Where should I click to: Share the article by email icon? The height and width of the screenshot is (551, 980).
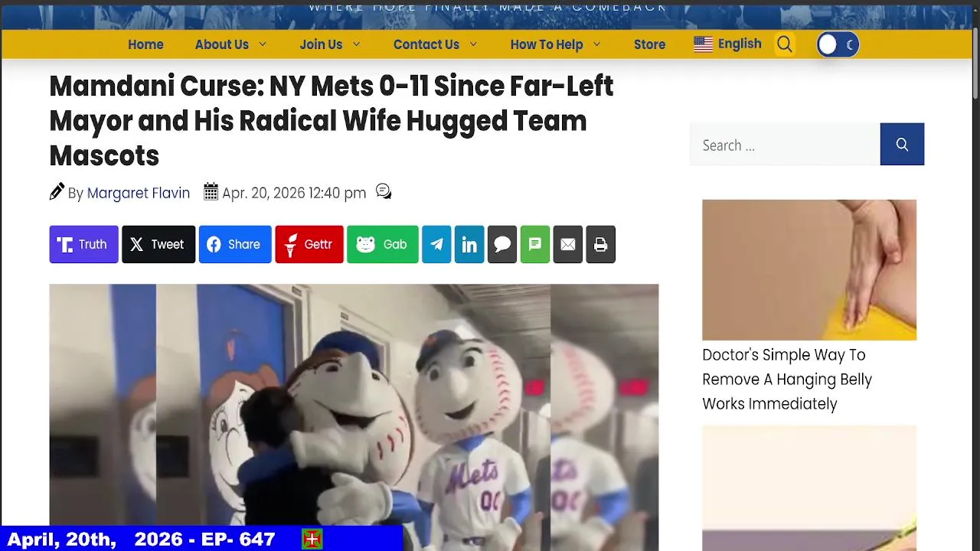coord(568,244)
